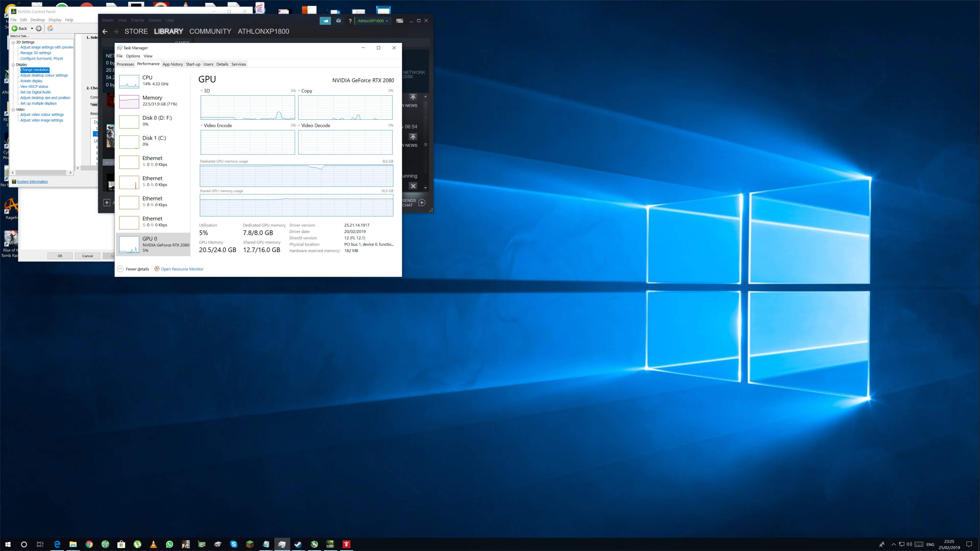Image resolution: width=980 pixels, height=551 pixels.
Task: Switch Steam to Big Picture mode
Action: 399,20
